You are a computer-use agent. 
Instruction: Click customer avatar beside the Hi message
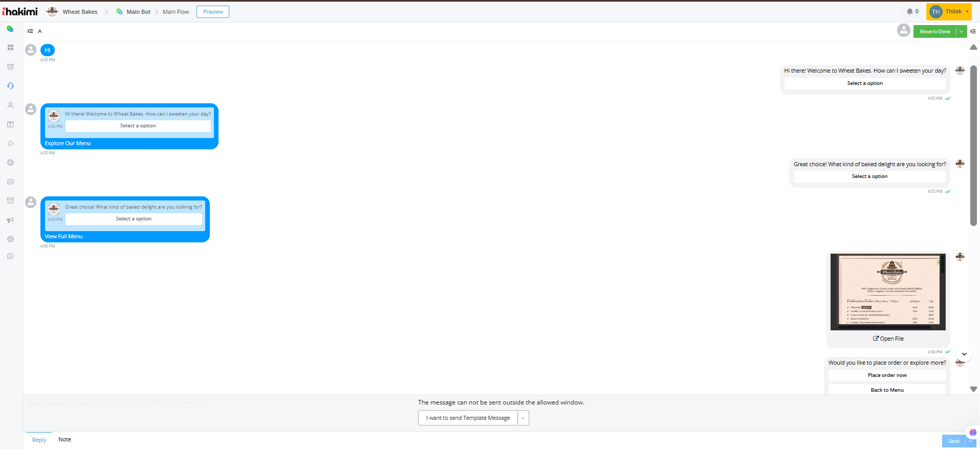pos(31,50)
